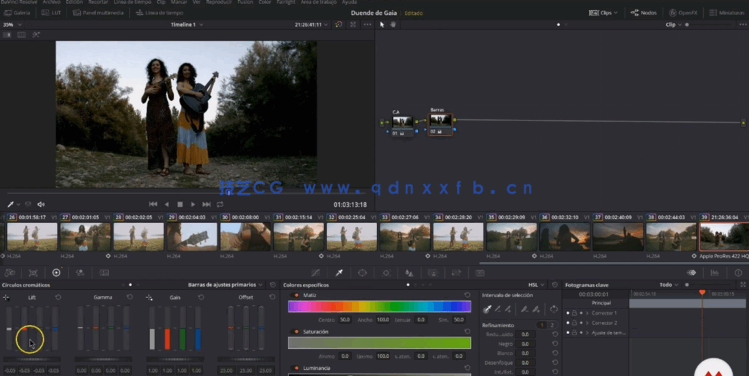Open the Blur palette
The width and height of the screenshot is (749, 376).
coord(409,273)
